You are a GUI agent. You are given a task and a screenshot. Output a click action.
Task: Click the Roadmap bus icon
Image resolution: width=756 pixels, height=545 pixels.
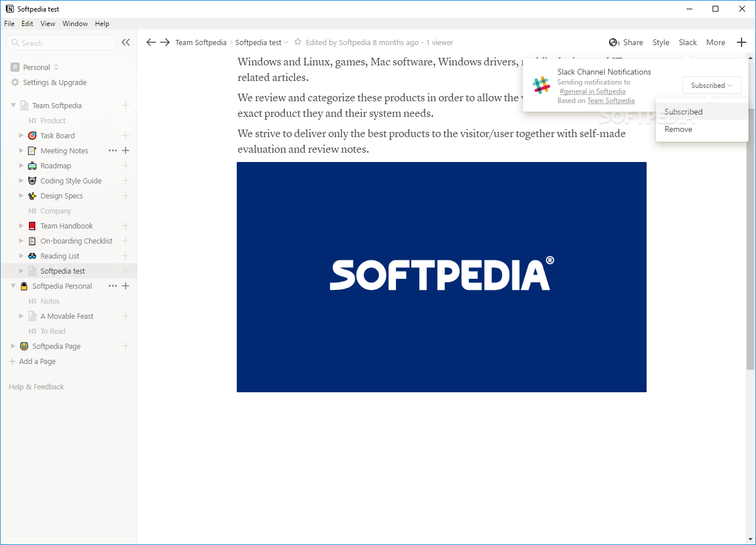(32, 165)
